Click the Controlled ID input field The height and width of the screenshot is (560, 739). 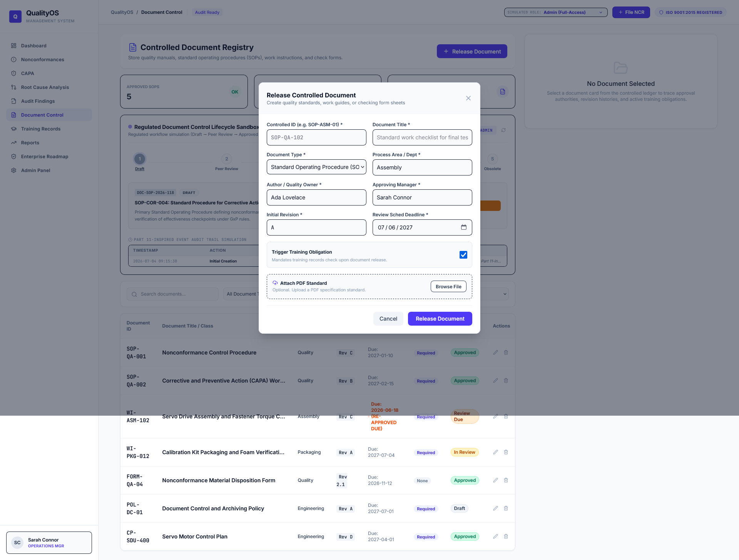click(x=316, y=137)
